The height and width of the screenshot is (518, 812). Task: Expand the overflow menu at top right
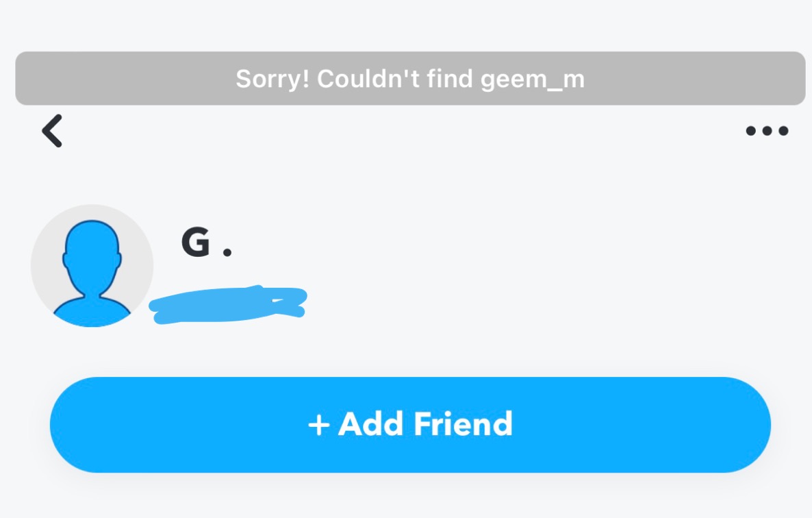click(x=767, y=131)
